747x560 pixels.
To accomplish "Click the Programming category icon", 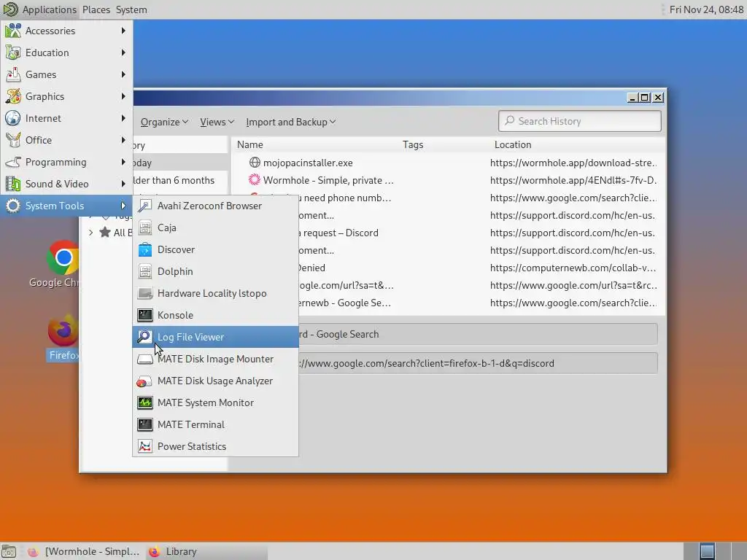I will (x=13, y=162).
